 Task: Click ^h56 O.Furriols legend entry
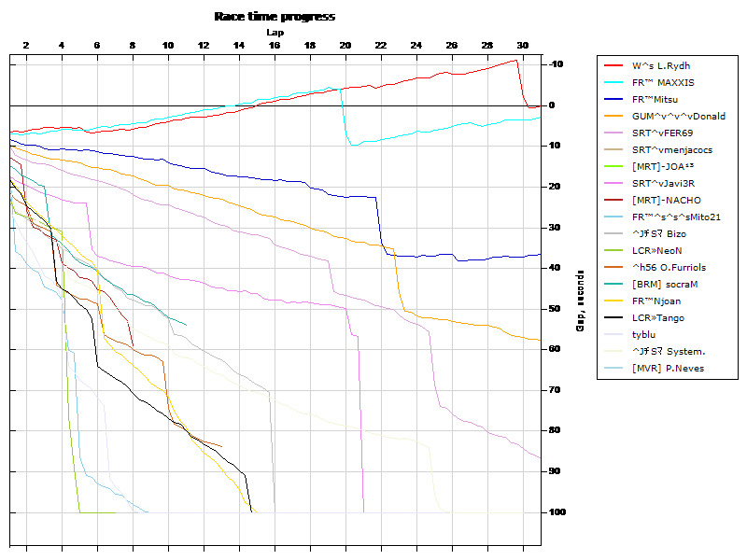pyautogui.click(x=669, y=267)
